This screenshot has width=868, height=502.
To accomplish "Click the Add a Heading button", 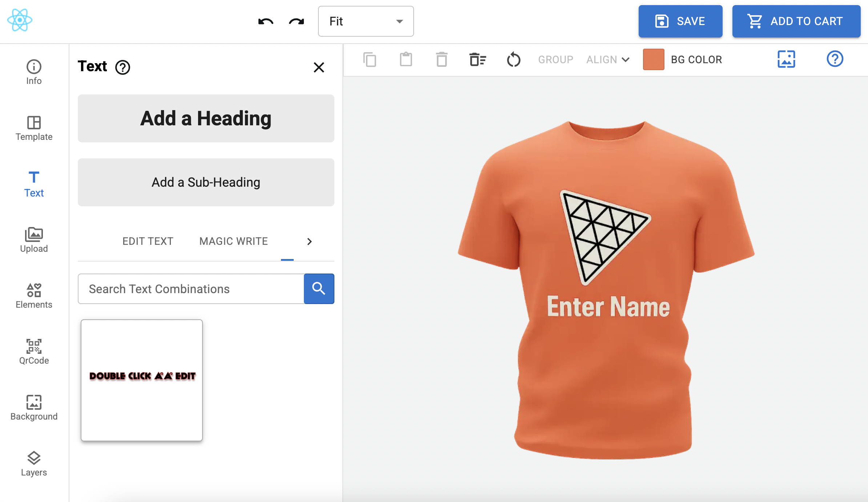I will click(x=206, y=118).
